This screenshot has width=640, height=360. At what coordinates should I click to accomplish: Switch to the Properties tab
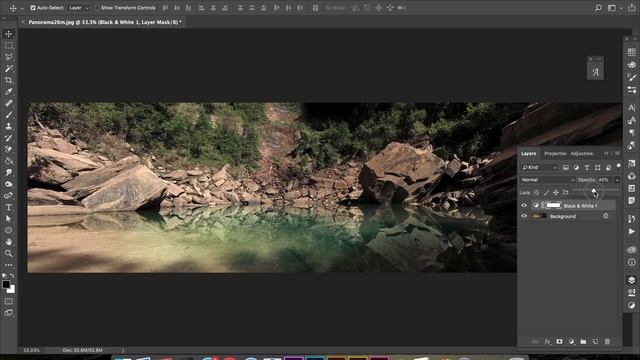point(556,153)
